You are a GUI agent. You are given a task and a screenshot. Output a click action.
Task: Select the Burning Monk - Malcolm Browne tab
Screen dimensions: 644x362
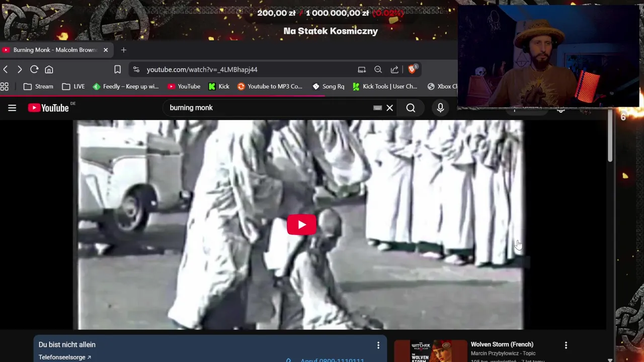[55, 50]
